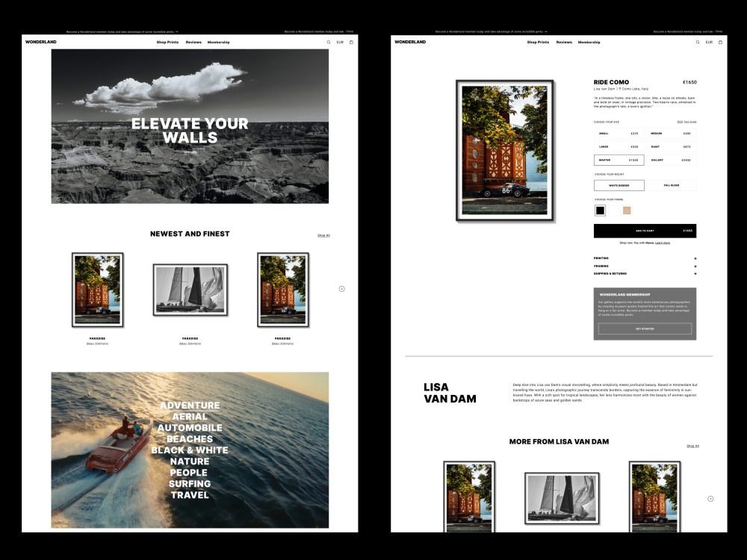Image resolution: width=747 pixels, height=560 pixels.
Task: Click the 'Como Lake, Italy' location text
Action: pyautogui.click(x=634, y=89)
